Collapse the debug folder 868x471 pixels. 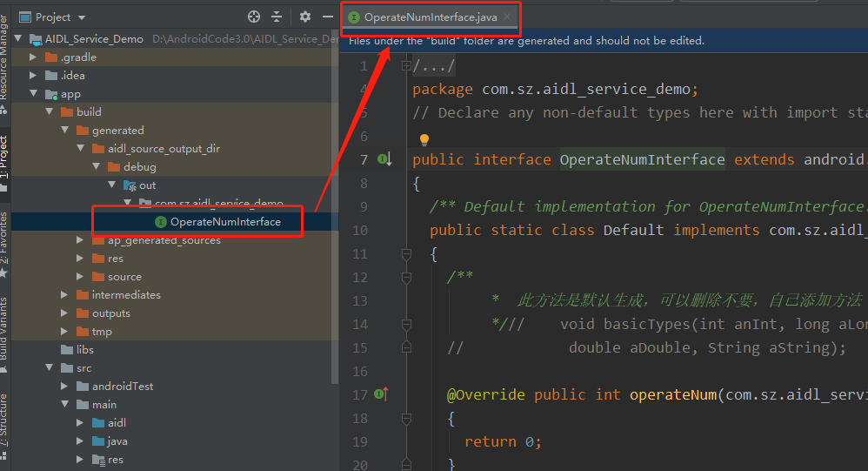[96, 167]
